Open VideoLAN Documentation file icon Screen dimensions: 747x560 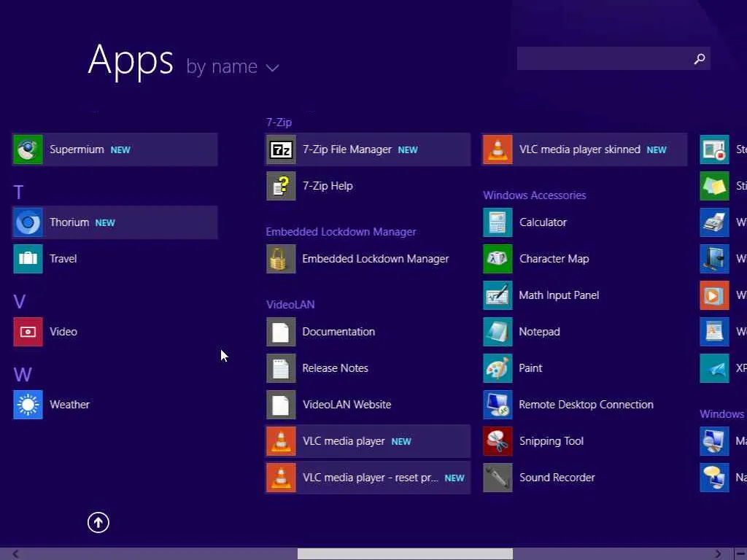(281, 332)
